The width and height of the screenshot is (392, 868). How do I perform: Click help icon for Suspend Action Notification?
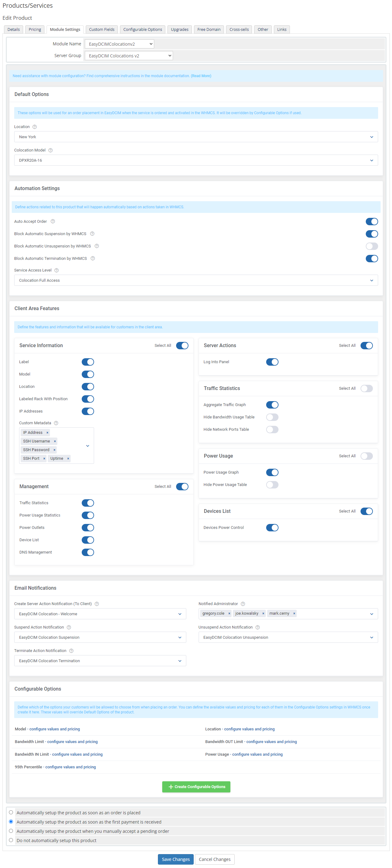tap(69, 627)
